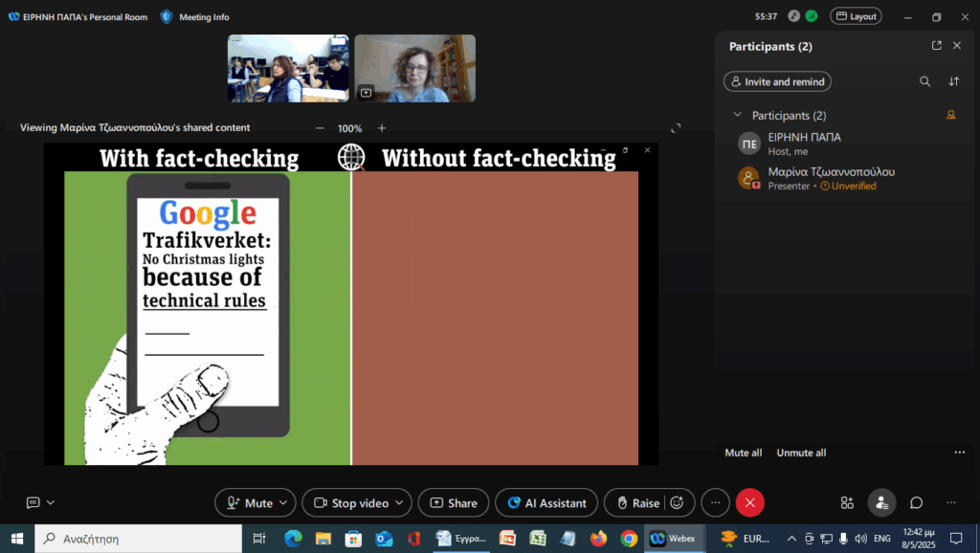Stop your video
980x553 pixels.
coord(351,502)
